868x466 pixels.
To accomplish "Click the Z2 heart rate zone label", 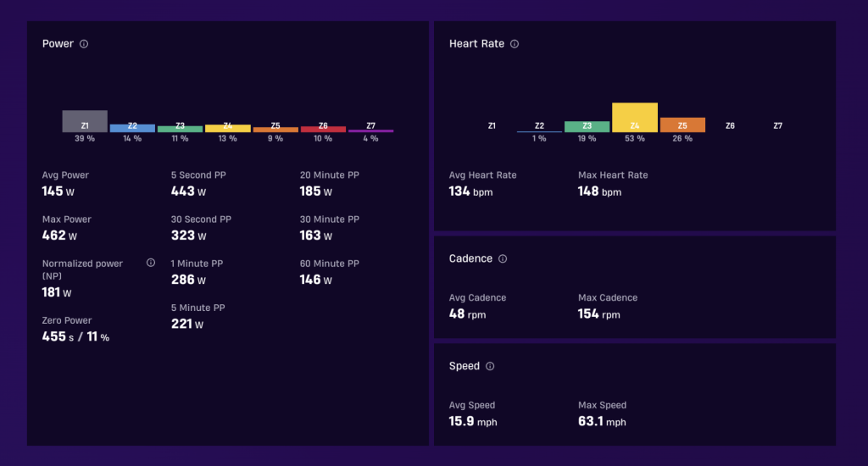I will [x=539, y=125].
